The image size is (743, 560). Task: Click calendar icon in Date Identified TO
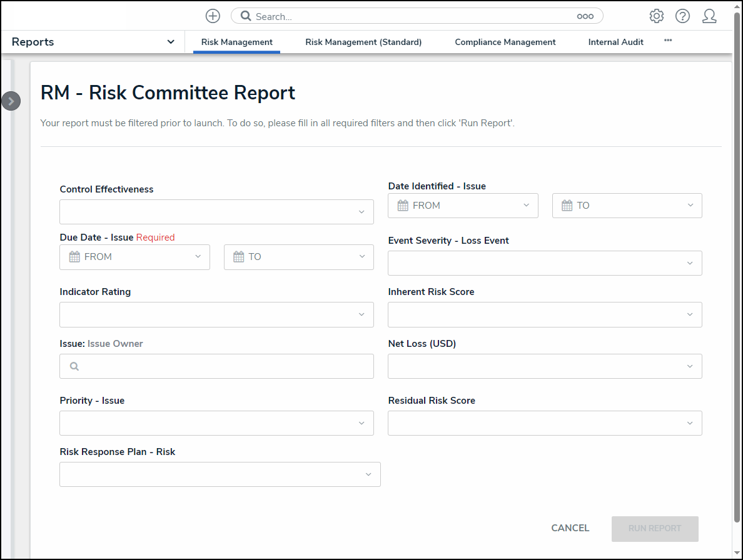pos(567,206)
